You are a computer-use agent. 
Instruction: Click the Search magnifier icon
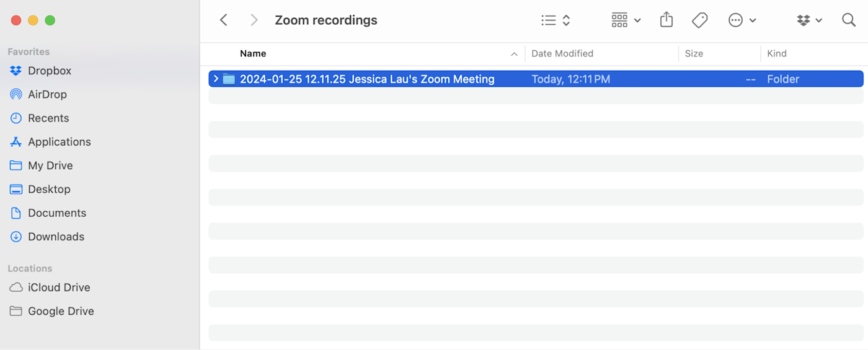(849, 20)
